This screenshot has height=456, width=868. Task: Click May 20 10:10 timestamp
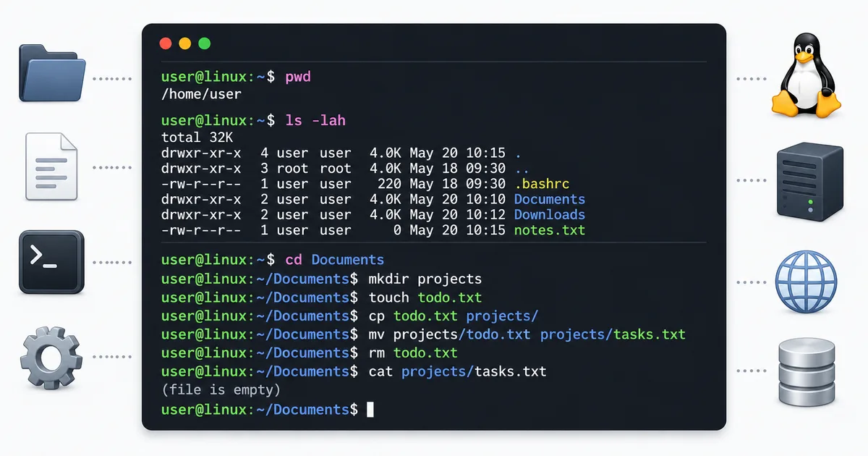pyautogui.click(x=458, y=199)
